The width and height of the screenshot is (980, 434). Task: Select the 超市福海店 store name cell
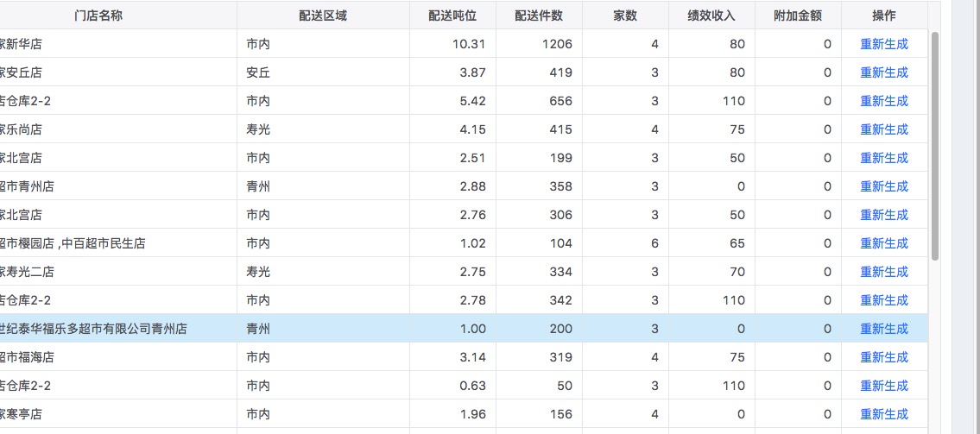click(x=118, y=358)
